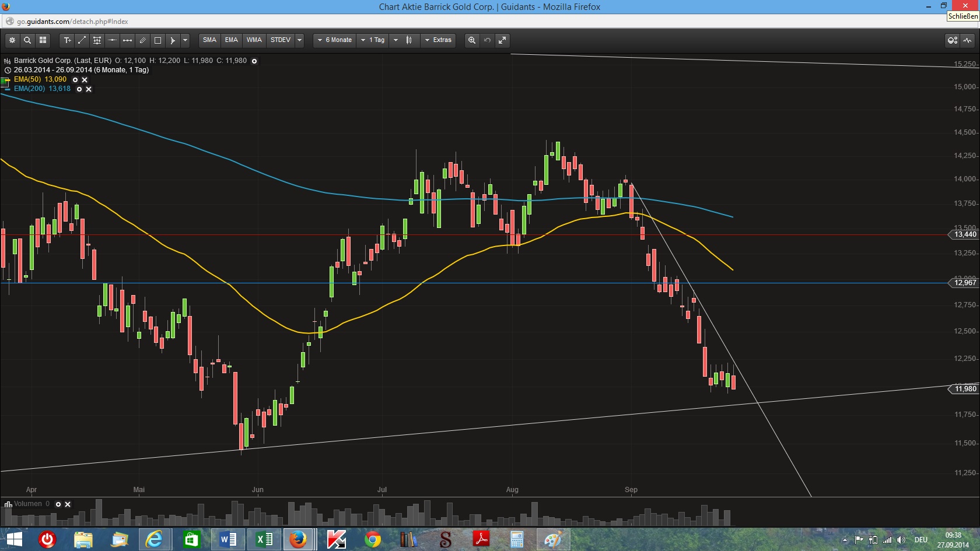Expand chart to fullscreen mode
The image size is (980, 551).
point(502,40)
